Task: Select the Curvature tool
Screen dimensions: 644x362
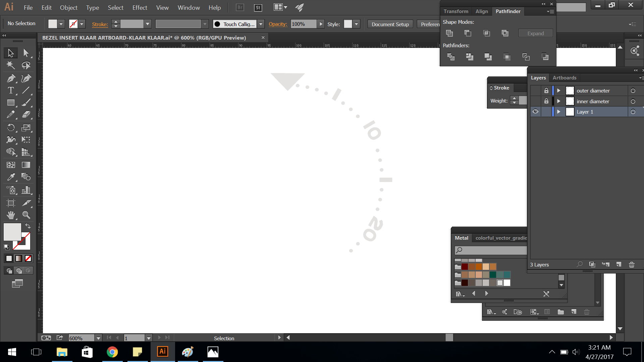Action: click(x=26, y=78)
